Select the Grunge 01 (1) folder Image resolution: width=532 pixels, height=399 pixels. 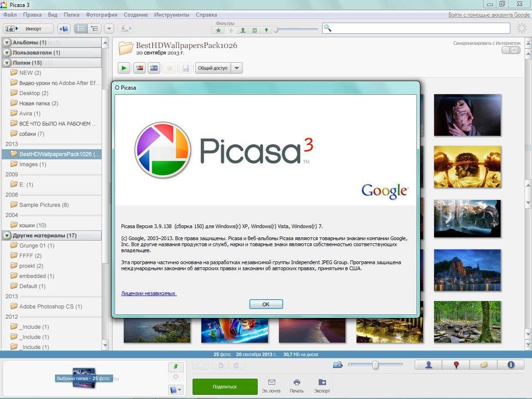(x=52, y=246)
